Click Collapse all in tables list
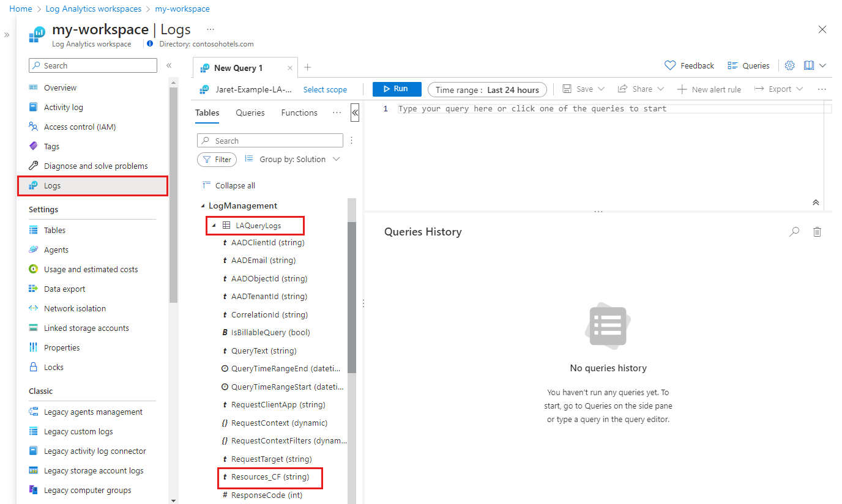This screenshot has width=842, height=504. (229, 185)
